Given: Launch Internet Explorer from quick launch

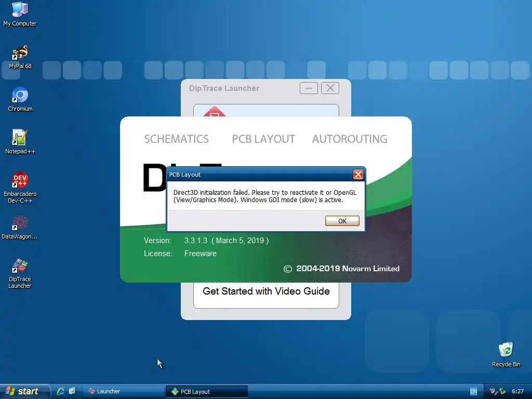Looking at the screenshot, I should pyautogui.click(x=61, y=391).
